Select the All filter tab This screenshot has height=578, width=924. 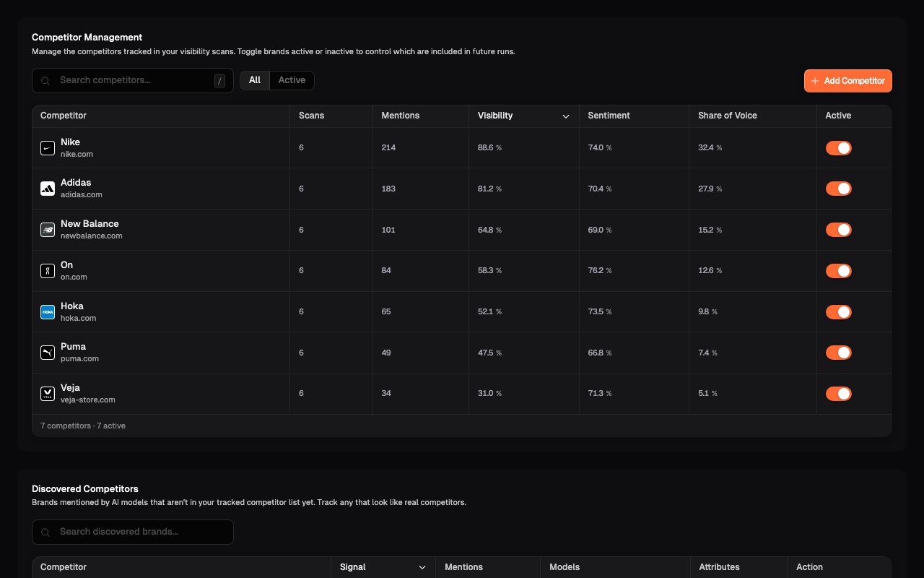point(255,80)
